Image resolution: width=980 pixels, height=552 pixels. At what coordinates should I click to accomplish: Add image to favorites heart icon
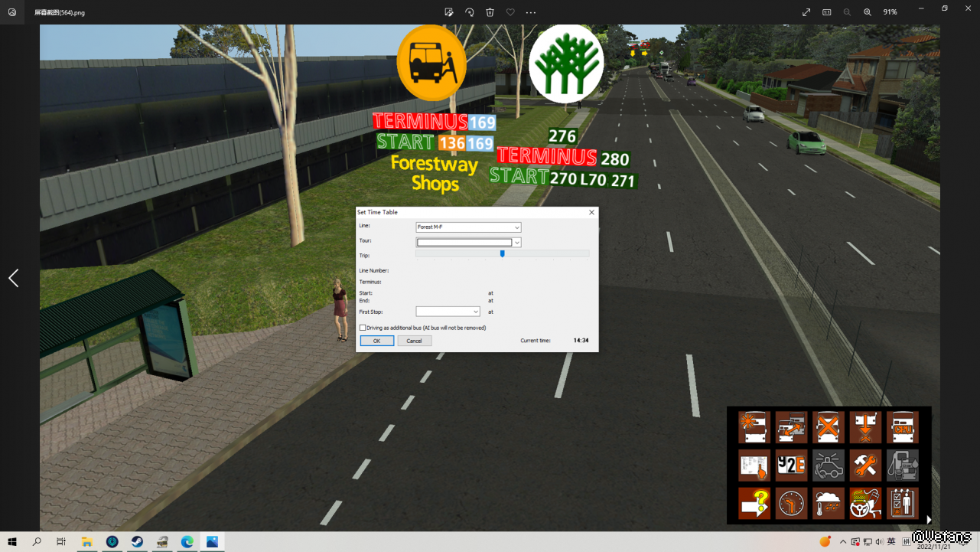point(510,12)
